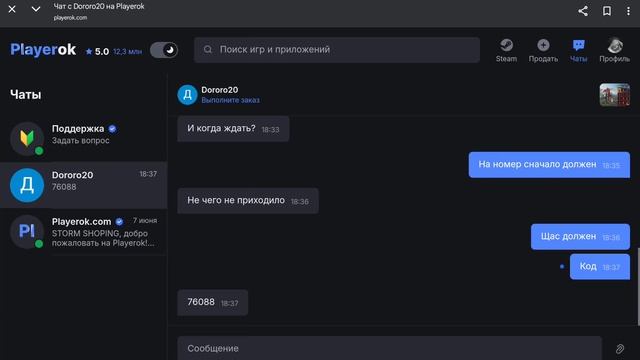Viewport: 640px width, 360px height.
Task: Click the message 'На номер сначало должен'
Action: pos(549,165)
